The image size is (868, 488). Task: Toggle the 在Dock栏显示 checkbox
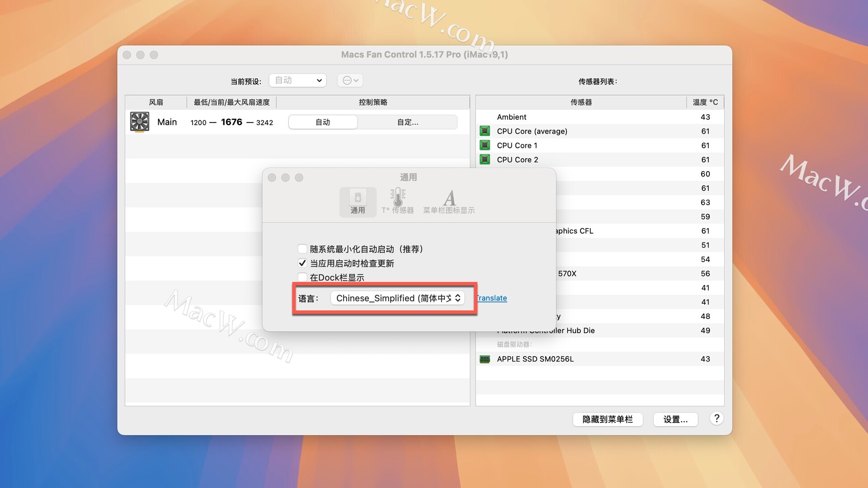pyautogui.click(x=302, y=277)
